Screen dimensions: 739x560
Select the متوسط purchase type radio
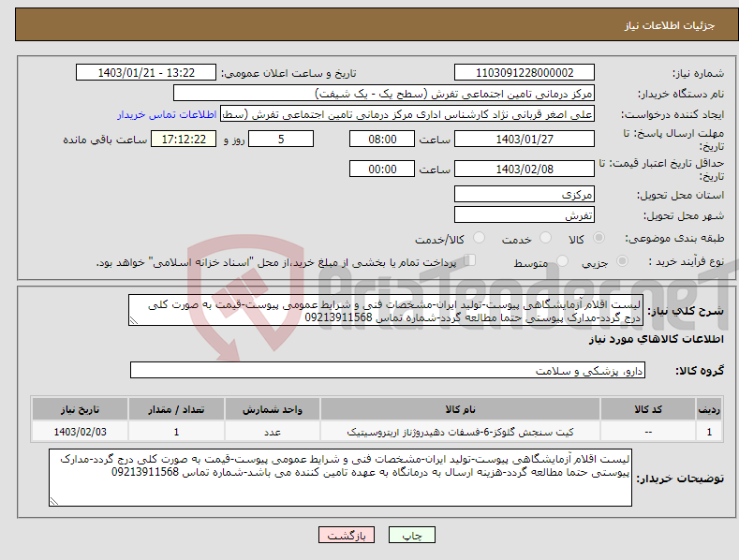pos(562,261)
